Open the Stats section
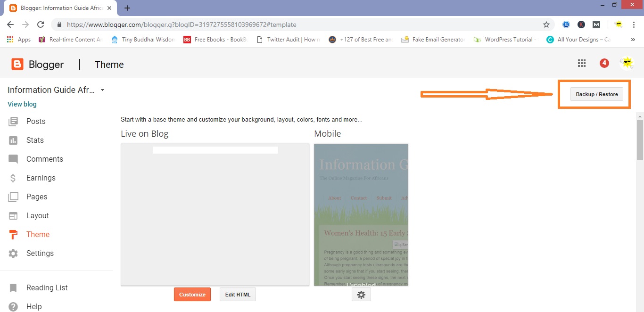644x312 pixels. pyautogui.click(x=35, y=140)
